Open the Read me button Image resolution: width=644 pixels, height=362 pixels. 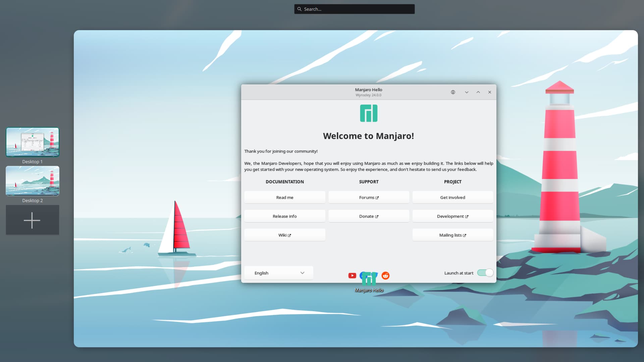tap(285, 197)
